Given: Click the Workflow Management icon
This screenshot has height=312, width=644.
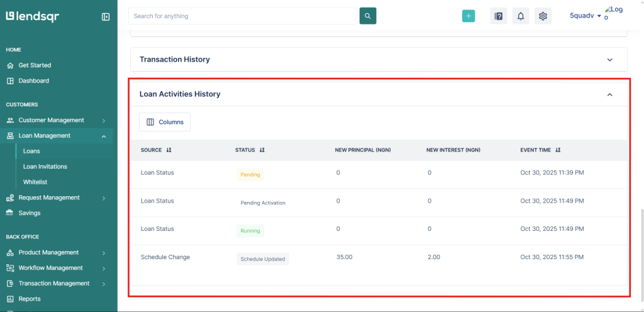Looking at the screenshot, I should pos(10,268).
